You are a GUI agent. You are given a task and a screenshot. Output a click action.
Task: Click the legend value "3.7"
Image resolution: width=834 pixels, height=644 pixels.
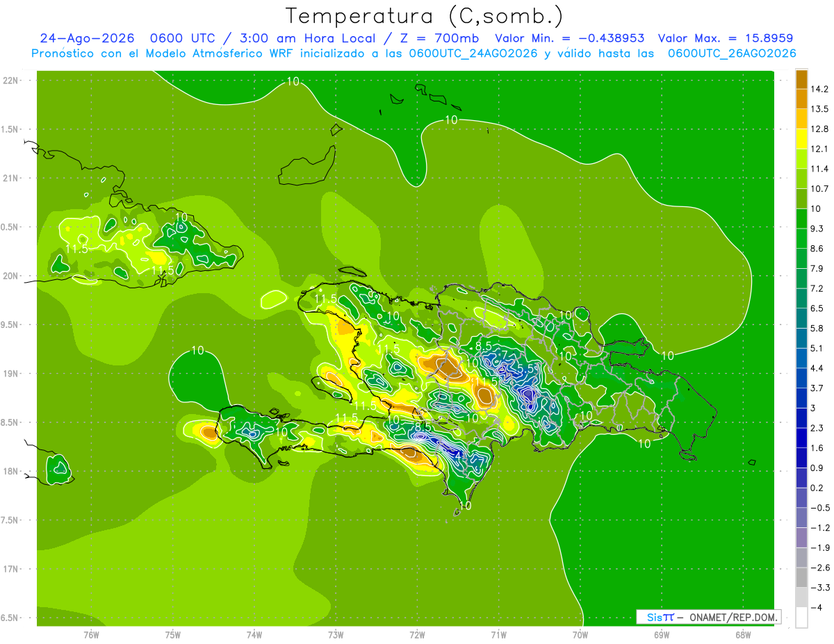click(x=817, y=388)
